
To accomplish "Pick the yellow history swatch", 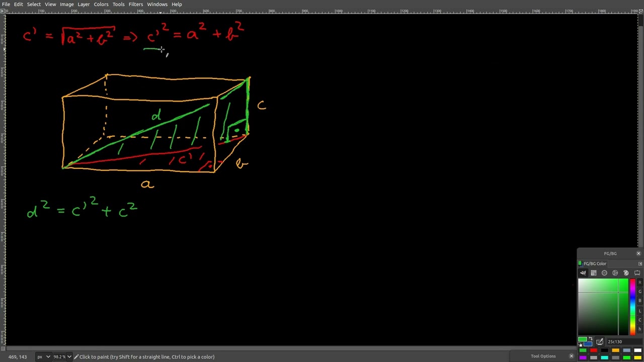I will click(x=637, y=357).
